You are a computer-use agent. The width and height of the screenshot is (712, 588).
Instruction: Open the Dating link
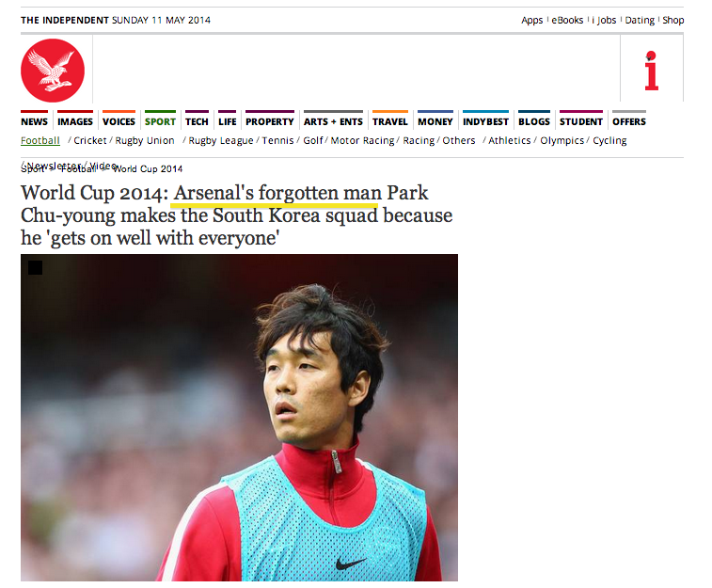(640, 20)
